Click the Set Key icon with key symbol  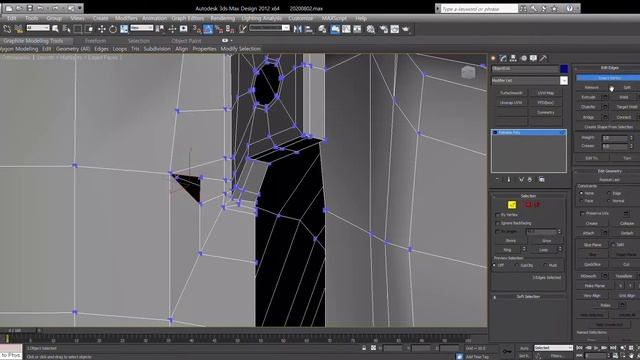(507, 351)
